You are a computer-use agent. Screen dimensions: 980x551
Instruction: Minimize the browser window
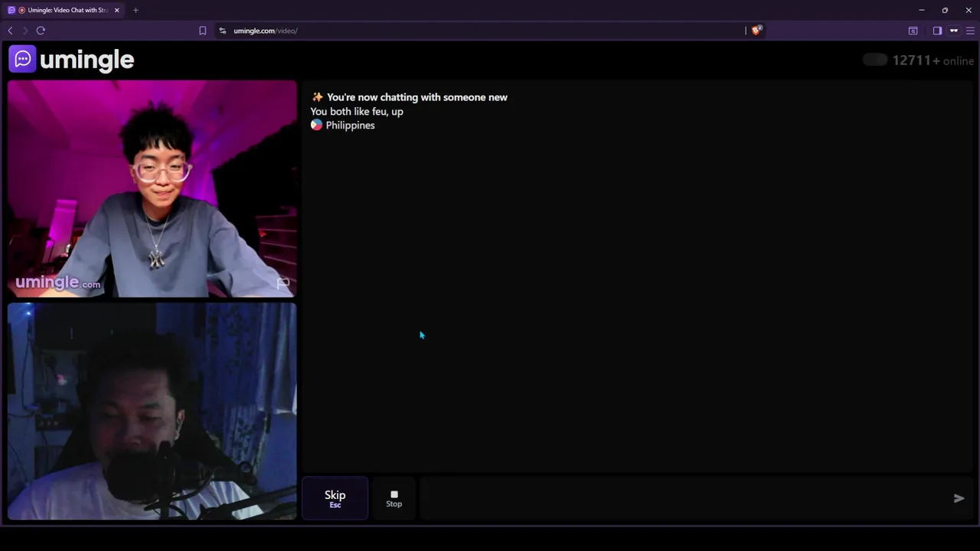[x=922, y=10]
